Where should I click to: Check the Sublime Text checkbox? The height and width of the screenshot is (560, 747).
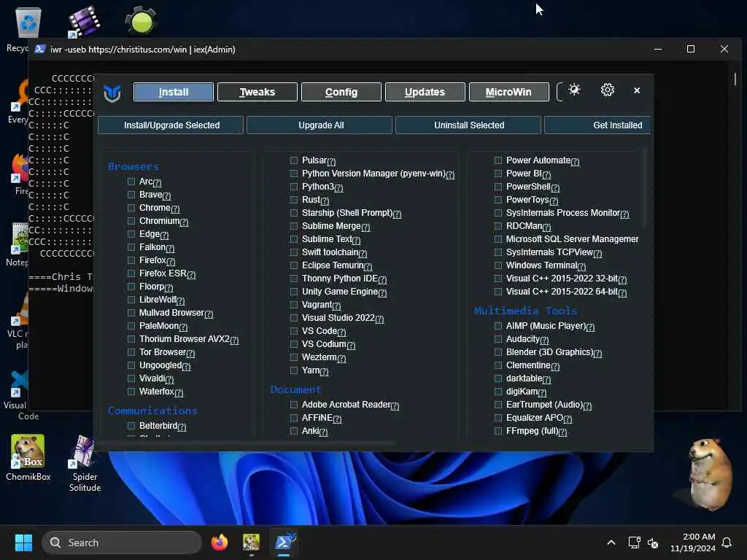294,239
